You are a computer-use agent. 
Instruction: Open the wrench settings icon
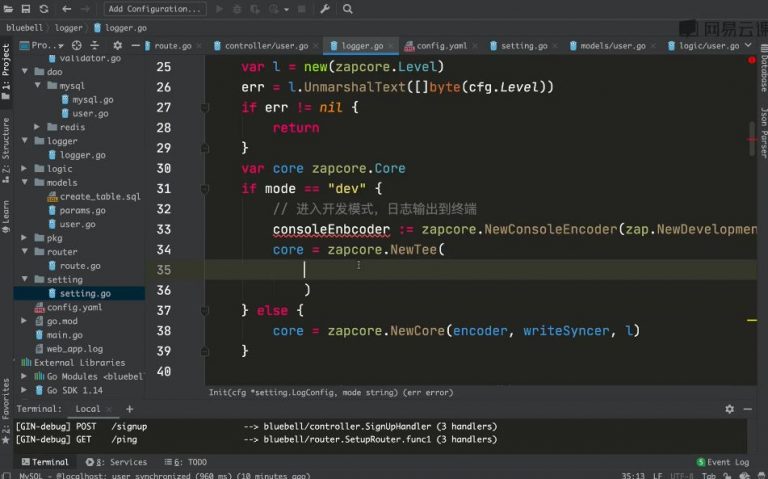326,9
